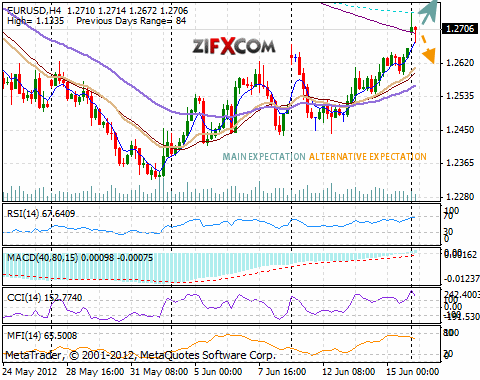480x380 pixels.
Task: Click the MACD scale value -0.01237
Action: coord(461,279)
